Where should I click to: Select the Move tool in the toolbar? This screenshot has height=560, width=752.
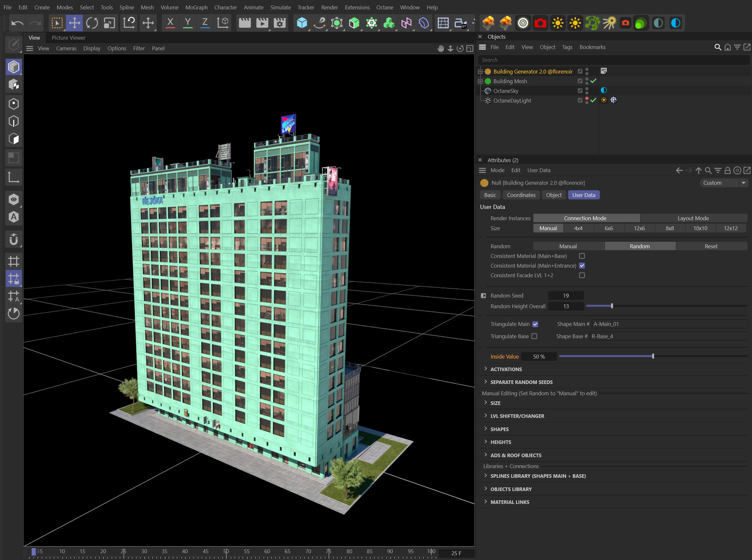point(74,23)
